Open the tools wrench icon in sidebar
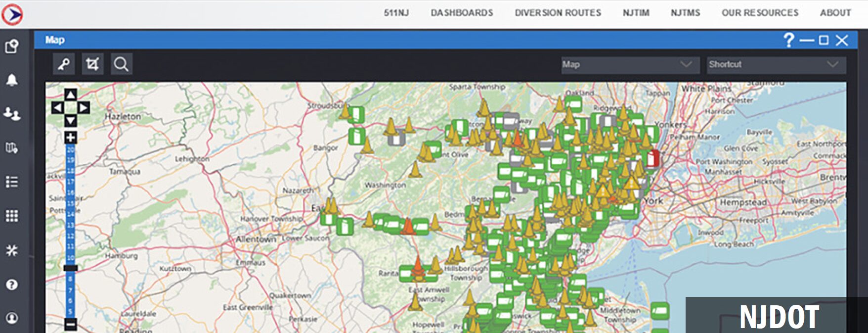Viewport: 868px width, 333px height. coord(12,250)
